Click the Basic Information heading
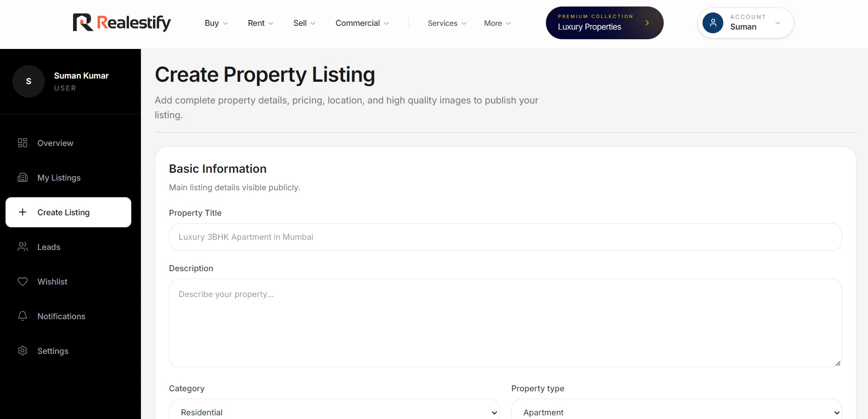 pos(218,169)
